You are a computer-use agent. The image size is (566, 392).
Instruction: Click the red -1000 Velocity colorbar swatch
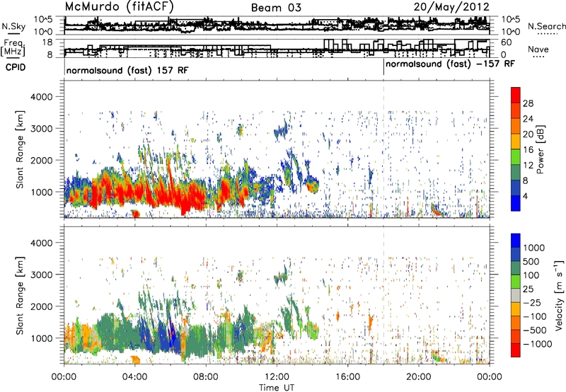516,350
